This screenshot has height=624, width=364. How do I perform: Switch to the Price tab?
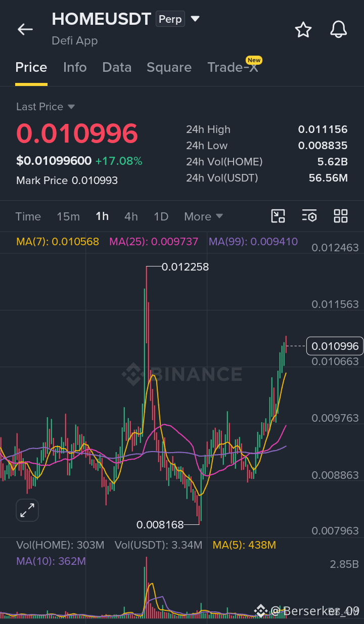pos(31,67)
